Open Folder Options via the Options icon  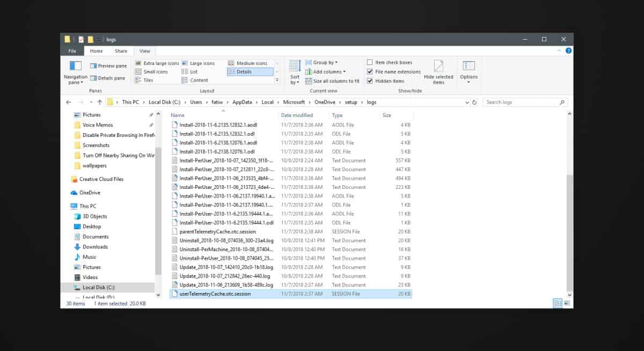(x=469, y=70)
